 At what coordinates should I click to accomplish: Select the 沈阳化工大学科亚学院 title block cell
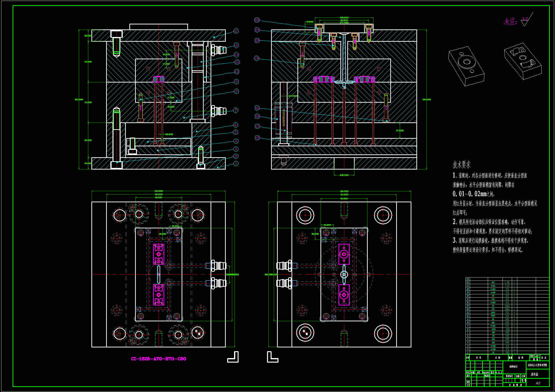538,365
